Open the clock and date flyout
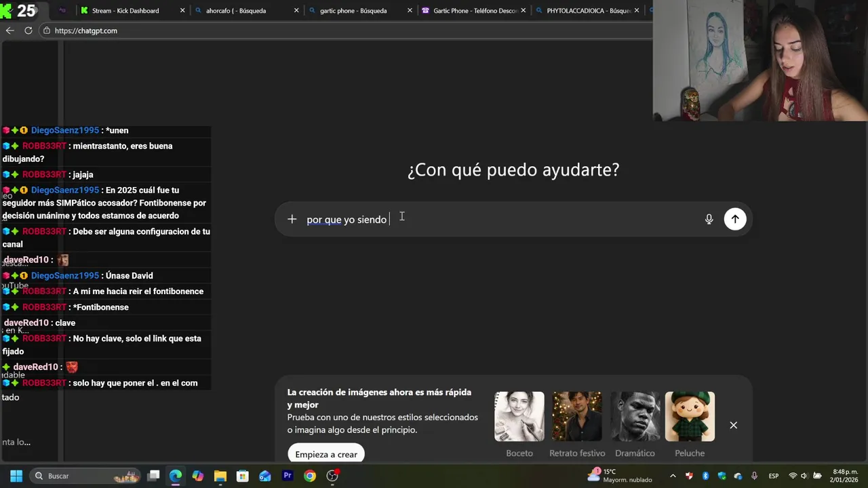This screenshot has height=488, width=868. (x=844, y=476)
